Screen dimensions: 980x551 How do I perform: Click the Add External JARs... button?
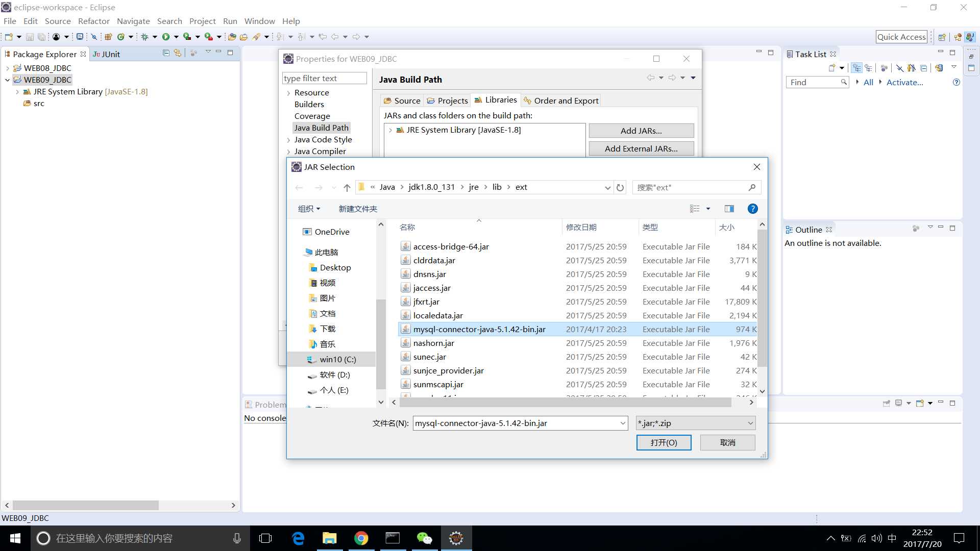pos(641,148)
